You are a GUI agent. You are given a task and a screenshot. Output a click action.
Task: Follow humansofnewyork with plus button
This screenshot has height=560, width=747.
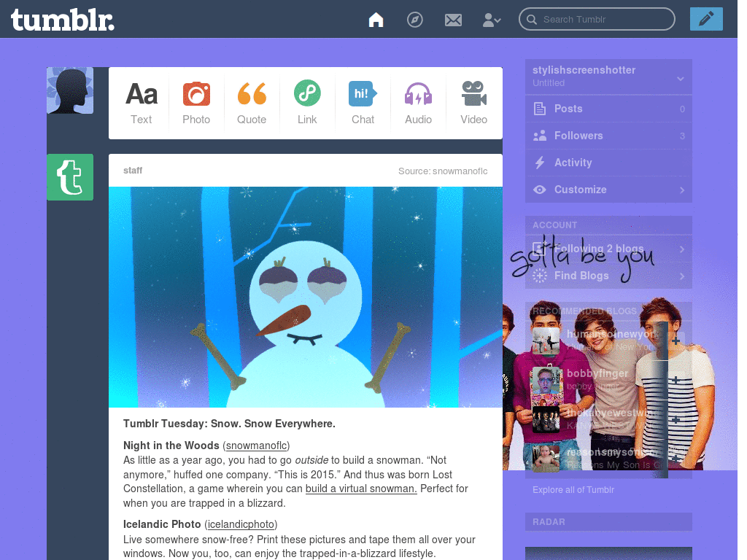[x=676, y=341]
